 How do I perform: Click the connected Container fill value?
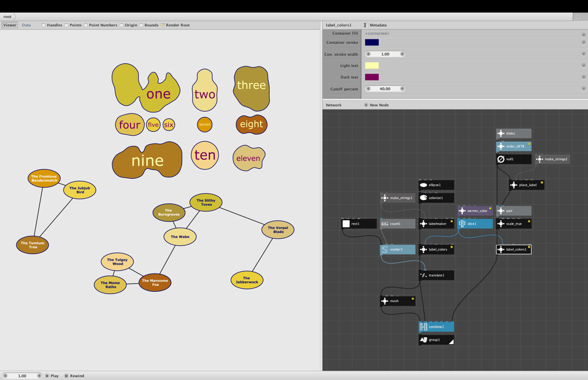coord(377,34)
